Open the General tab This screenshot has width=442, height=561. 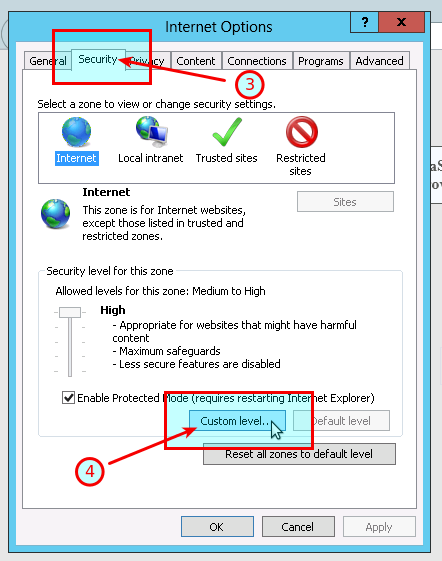[48, 61]
